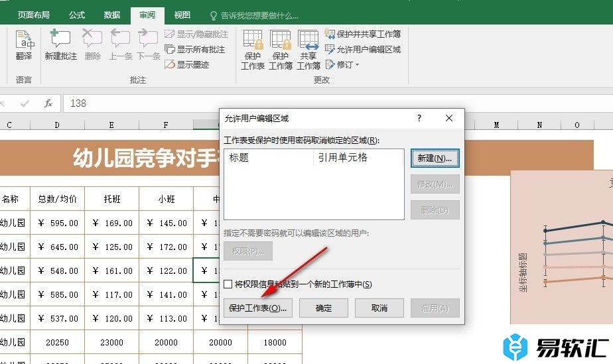
Task: Select column N header
Action: 539,125
